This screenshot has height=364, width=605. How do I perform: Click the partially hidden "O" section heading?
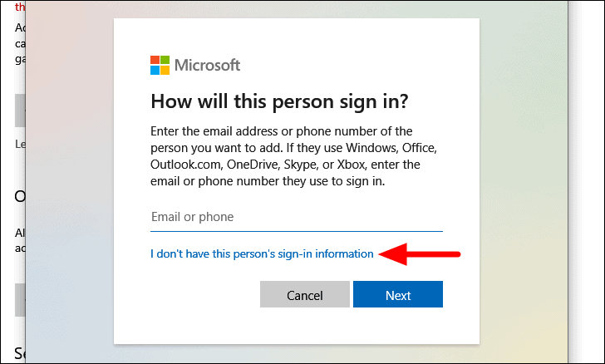[20, 196]
